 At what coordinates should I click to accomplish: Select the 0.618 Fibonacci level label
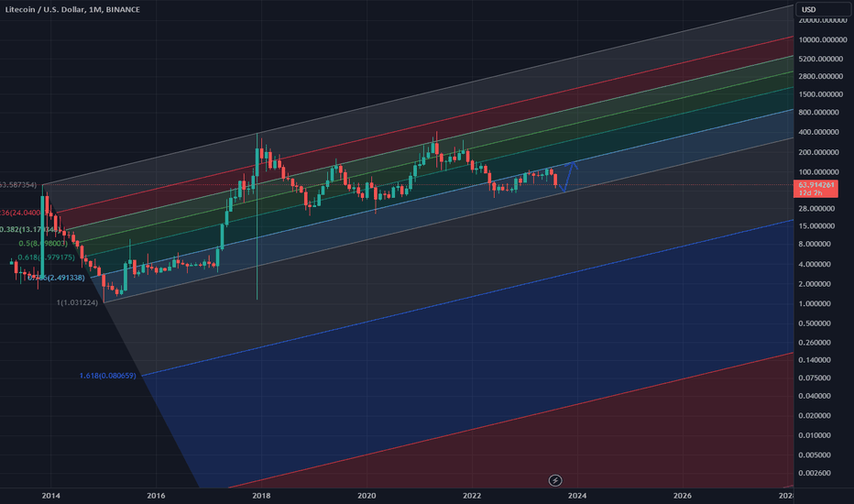(x=47, y=257)
